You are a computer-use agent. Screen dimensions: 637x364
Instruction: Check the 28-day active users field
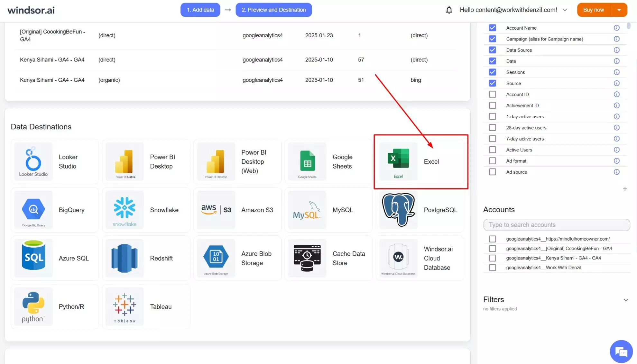[492, 128]
